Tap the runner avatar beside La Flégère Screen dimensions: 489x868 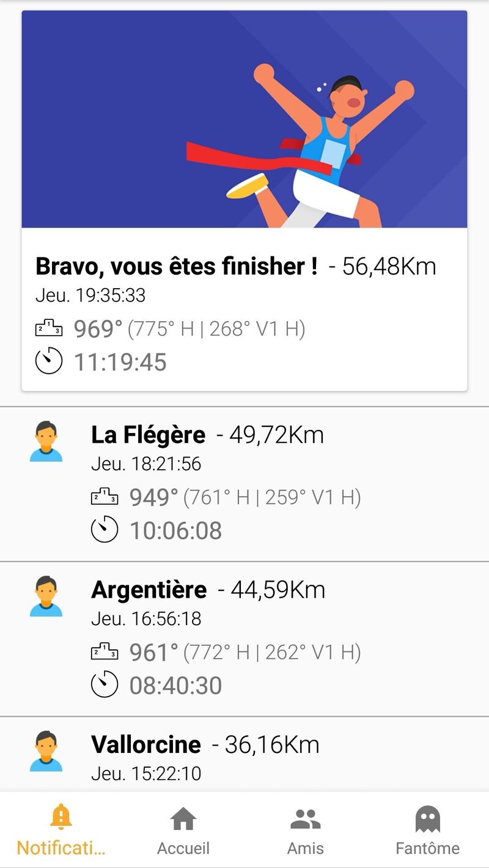[x=46, y=442]
